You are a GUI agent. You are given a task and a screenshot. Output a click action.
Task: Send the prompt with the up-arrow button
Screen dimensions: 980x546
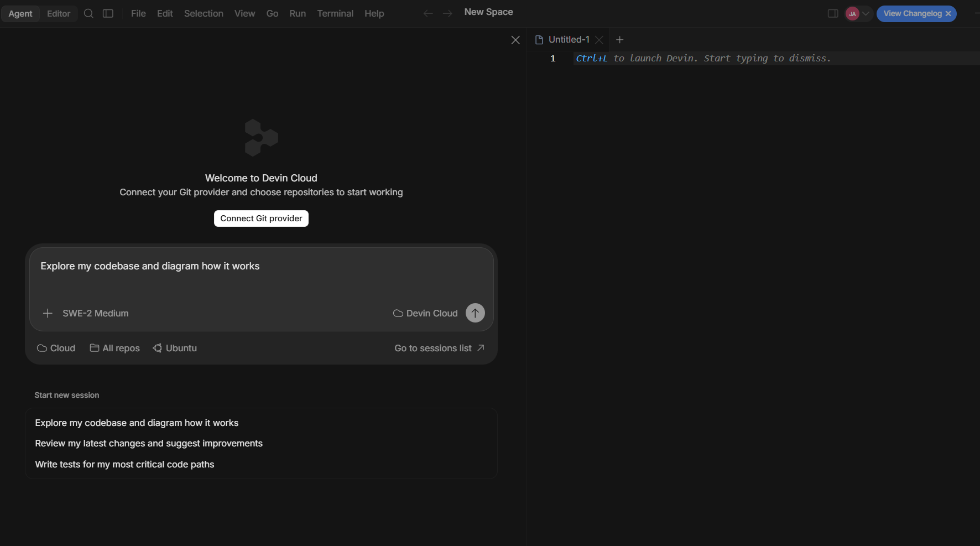(x=475, y=313)
